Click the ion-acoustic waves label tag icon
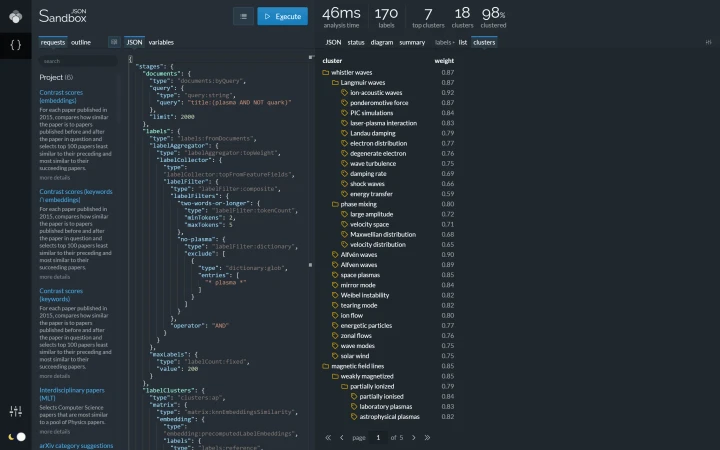 [344, 93]
